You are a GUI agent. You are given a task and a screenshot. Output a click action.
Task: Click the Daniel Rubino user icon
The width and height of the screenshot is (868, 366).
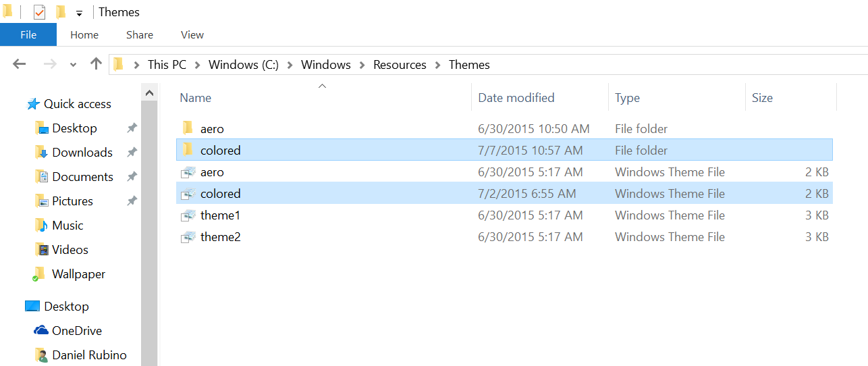click(41, 355)
